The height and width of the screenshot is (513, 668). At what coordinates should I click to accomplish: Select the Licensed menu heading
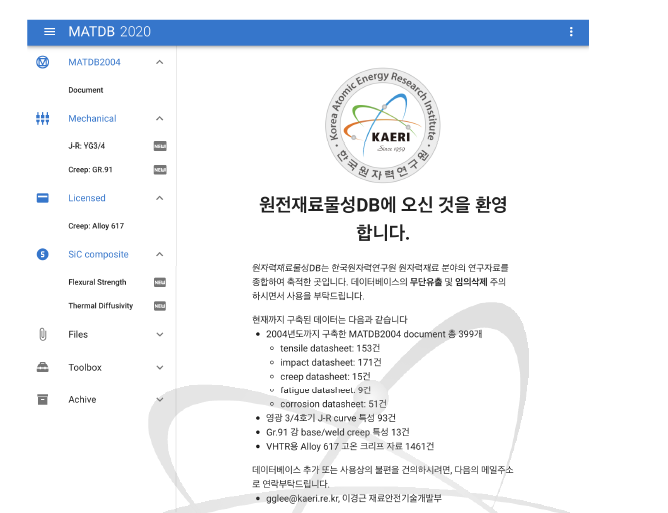(x=87, y=198)
